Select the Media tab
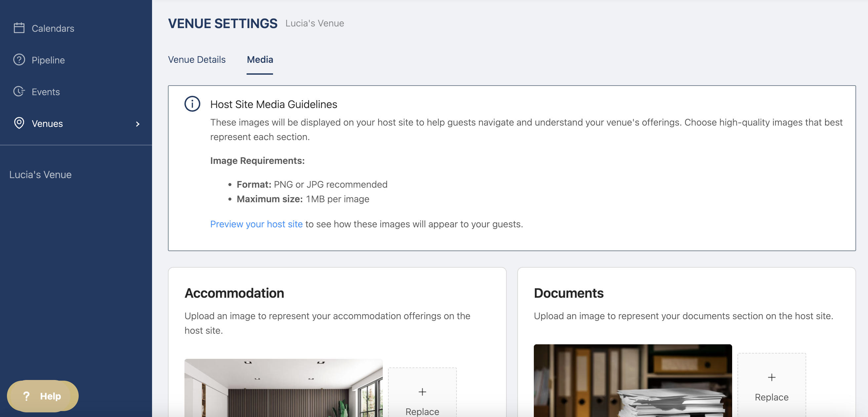Screen dimensions: 868x417 click(x=260, y=59)
